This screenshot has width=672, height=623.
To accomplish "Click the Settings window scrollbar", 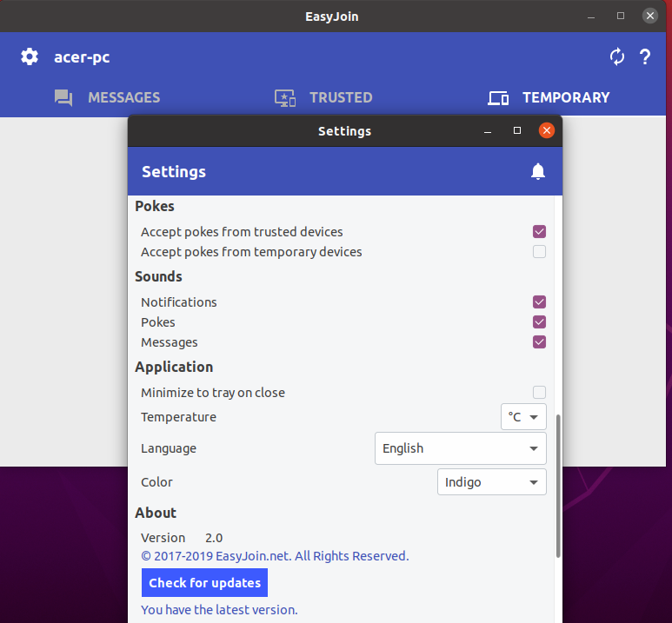I will [558, 486].
